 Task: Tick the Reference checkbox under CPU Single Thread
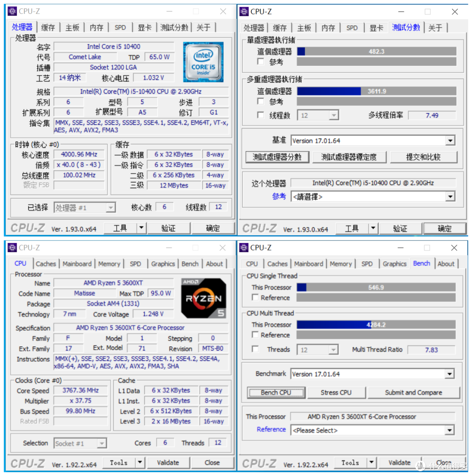[x=255, y=298]
